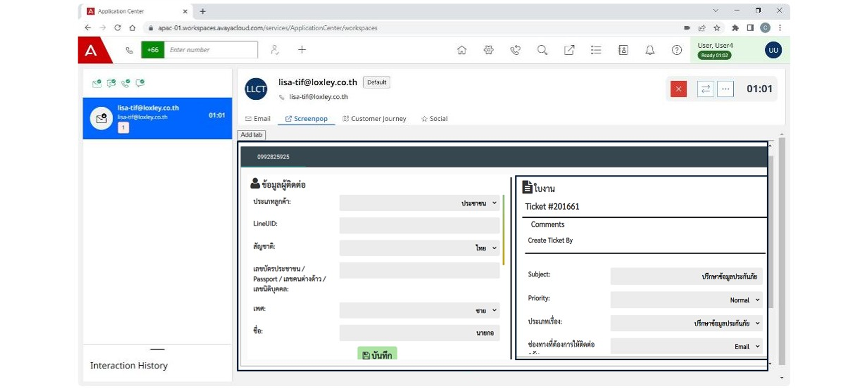This screenshot has height=390, width=868.
Task: Open the more options ellipsis button
Action: (725, 89)
